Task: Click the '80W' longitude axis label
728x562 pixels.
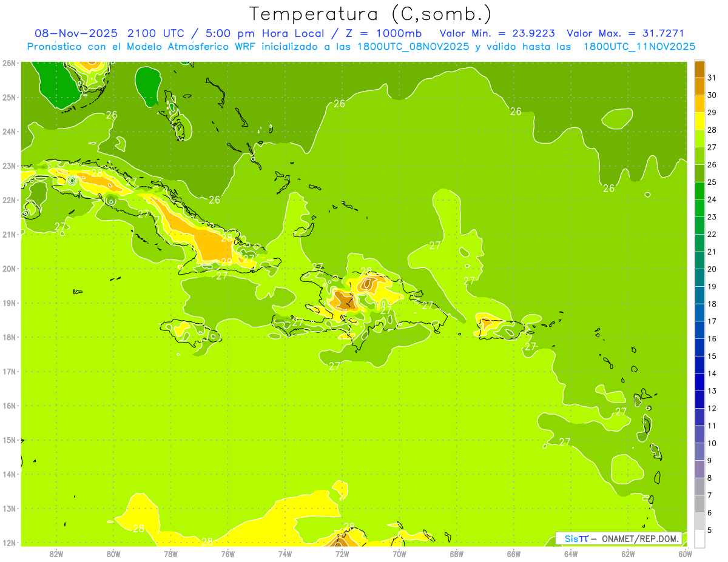Action: (x=113, y=554)
